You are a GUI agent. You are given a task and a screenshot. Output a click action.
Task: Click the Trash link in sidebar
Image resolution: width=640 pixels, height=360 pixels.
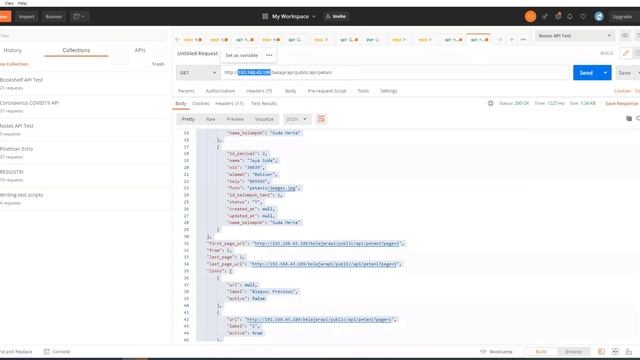click(x=158, y=64)
